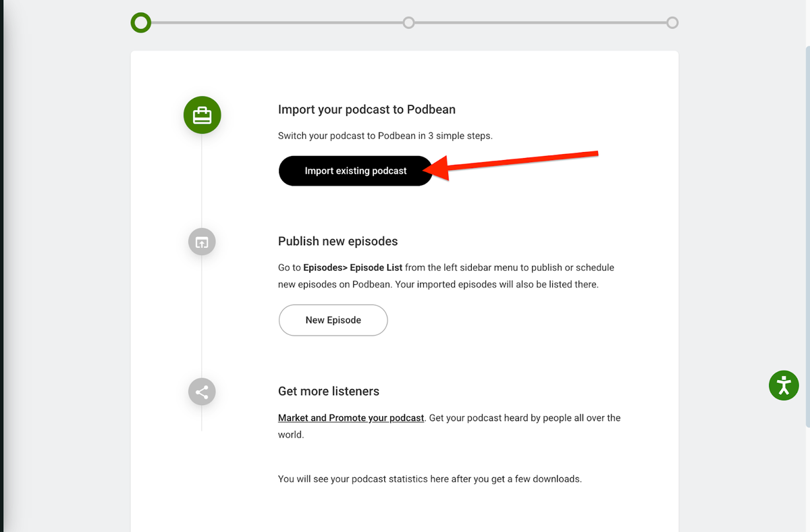
Task: Click the heading Import your podcast to Podbean
Action: (x=367, y=109)
